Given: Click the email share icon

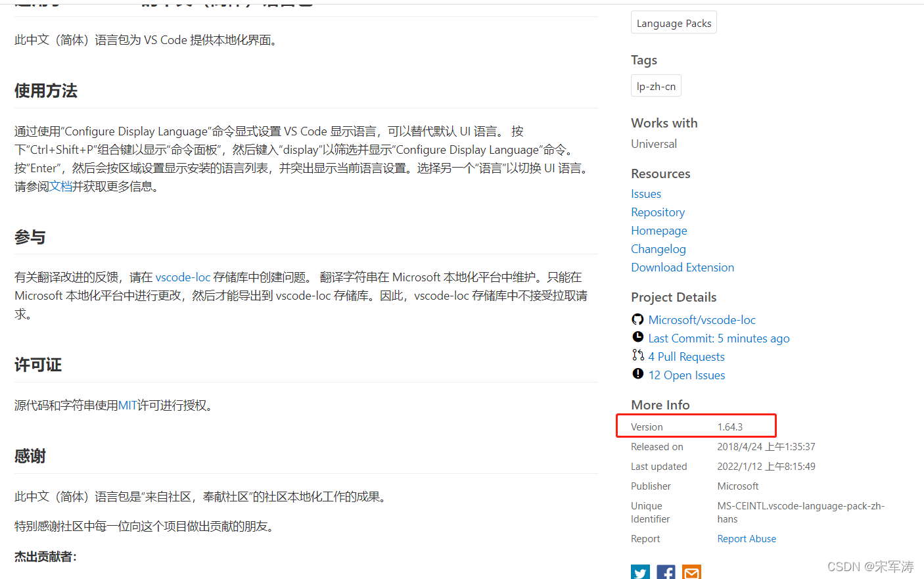Looking at the screenshot, I should pos(691,572).
